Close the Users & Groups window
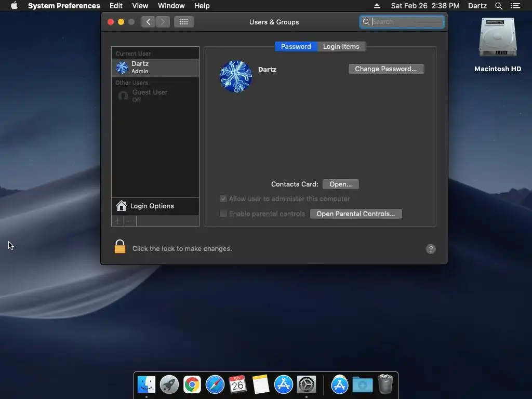The width and height of the screenshot is (532, 399). 111,22
